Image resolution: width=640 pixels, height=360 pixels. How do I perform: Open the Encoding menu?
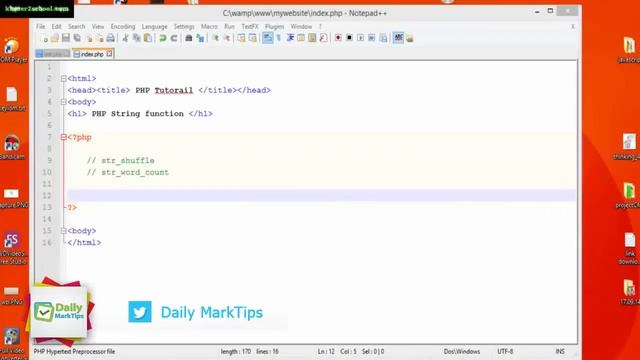(x=123, y=27)
